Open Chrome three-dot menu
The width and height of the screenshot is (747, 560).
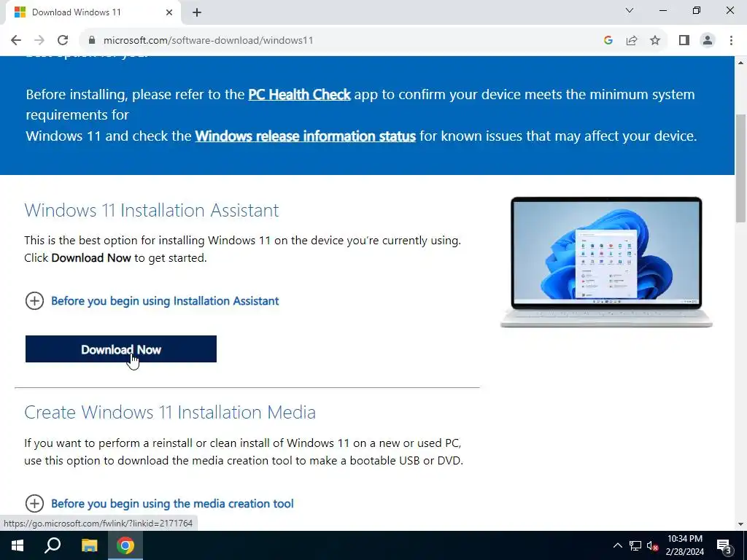click(731, 41)
